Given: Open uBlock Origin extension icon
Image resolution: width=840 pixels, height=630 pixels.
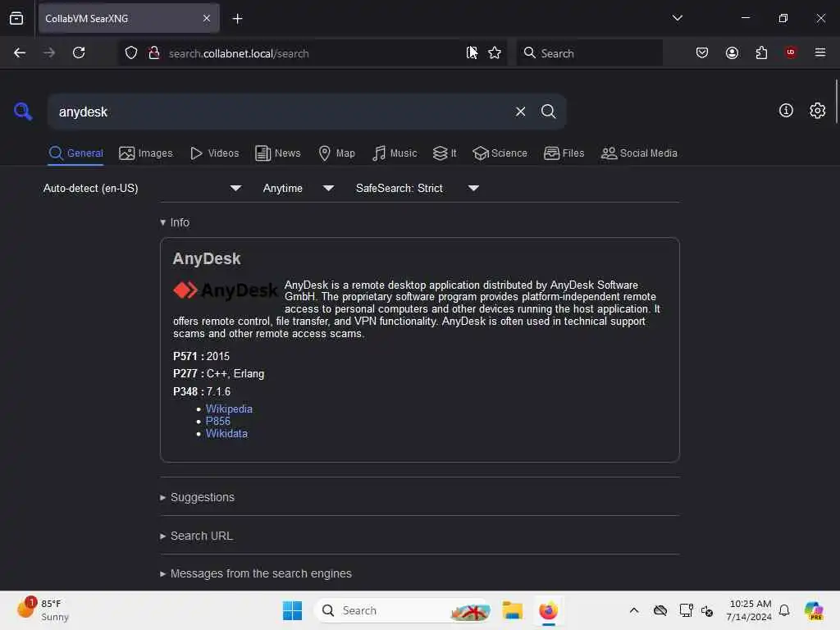Looking at the screenshot, I should (791, 52).
